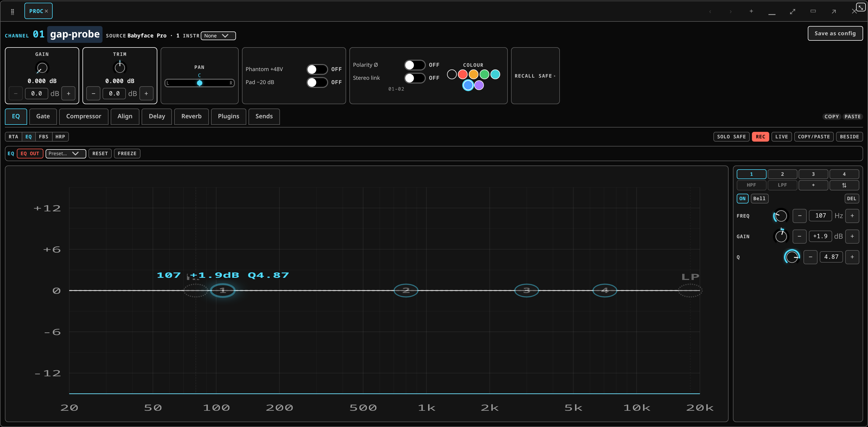
Task: Click the TRIM rotary knob
Action: (120, 68)
